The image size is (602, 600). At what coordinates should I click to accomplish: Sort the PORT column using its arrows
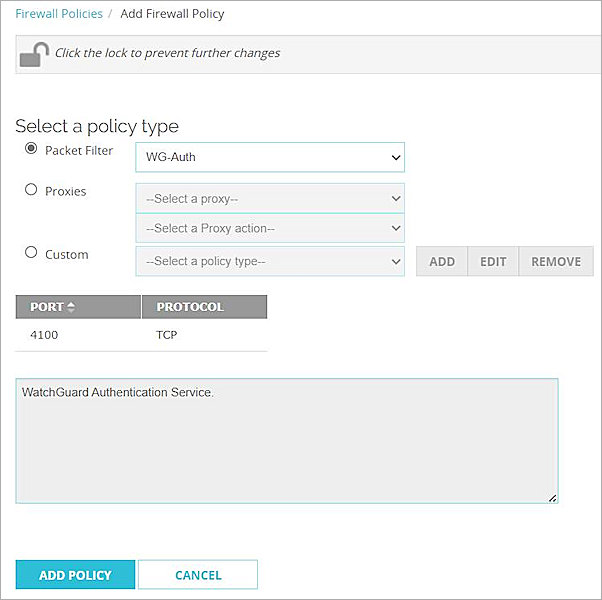point(71,307)
